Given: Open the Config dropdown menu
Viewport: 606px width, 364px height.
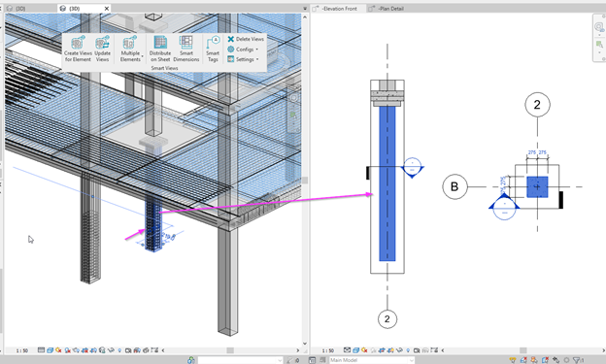Looking at the screenshot, I should (243, 50).
